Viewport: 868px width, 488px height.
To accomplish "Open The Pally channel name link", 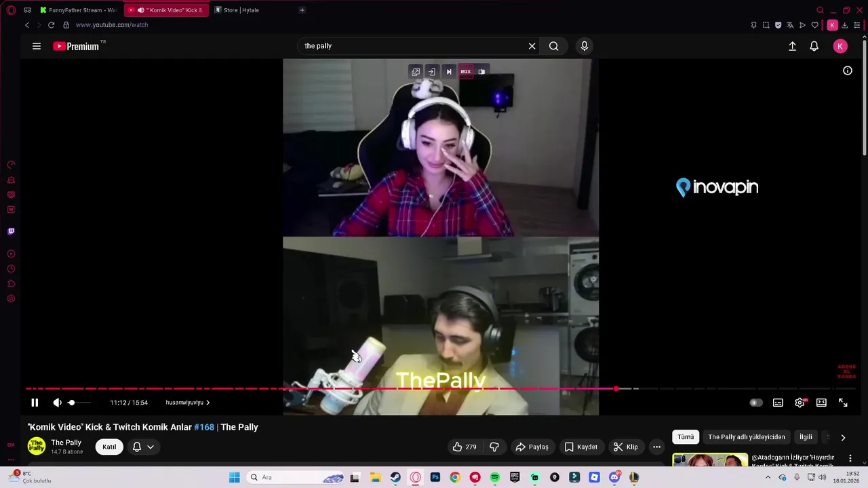I will point(66,443).
